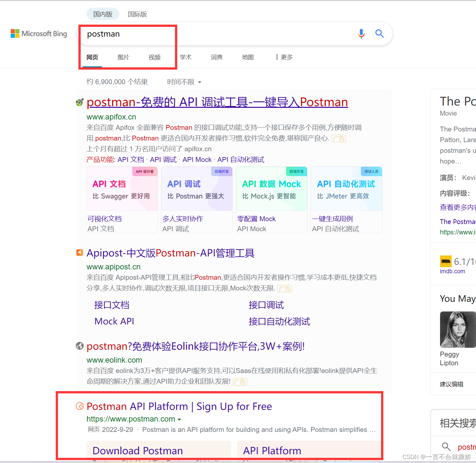
Task: Click the 接口调试 sitelink
Action: click(x=266, y=305)
